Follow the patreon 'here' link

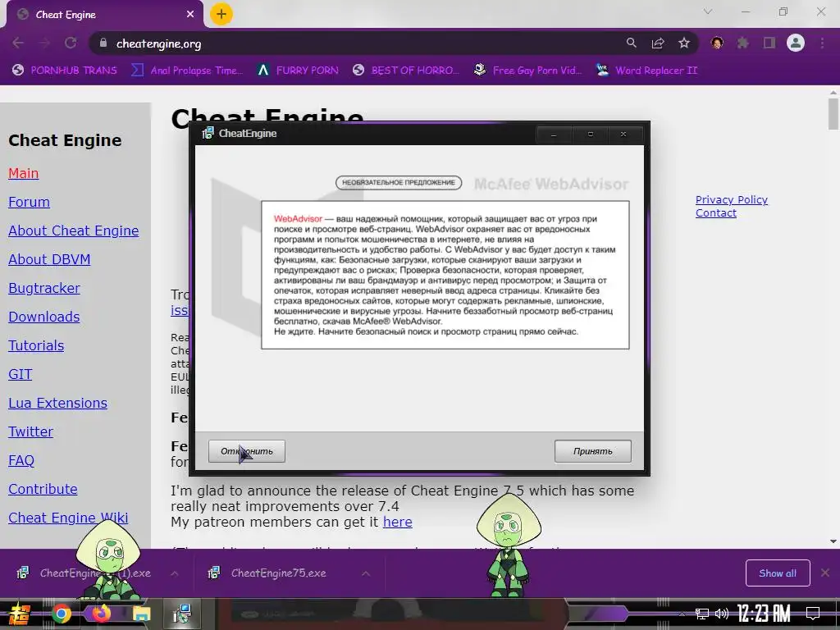398,522
